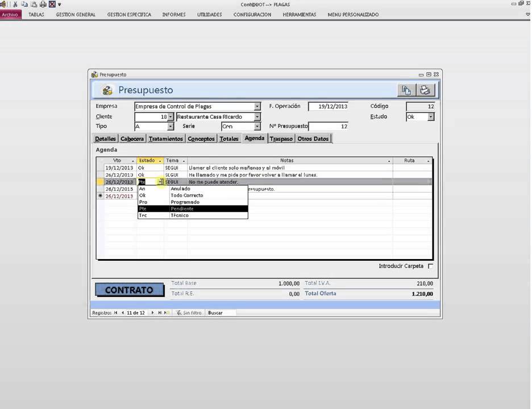Switch to the Traspaso tab
This screenshot has width=532, height=409.
click(x=281, y=139)
